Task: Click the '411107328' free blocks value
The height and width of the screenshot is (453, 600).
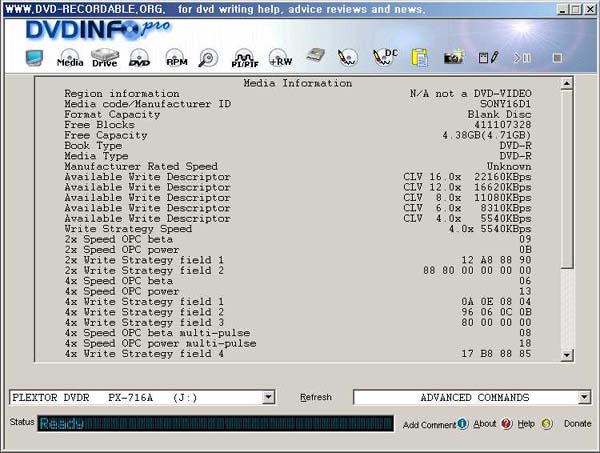Action: pos(502,125)
